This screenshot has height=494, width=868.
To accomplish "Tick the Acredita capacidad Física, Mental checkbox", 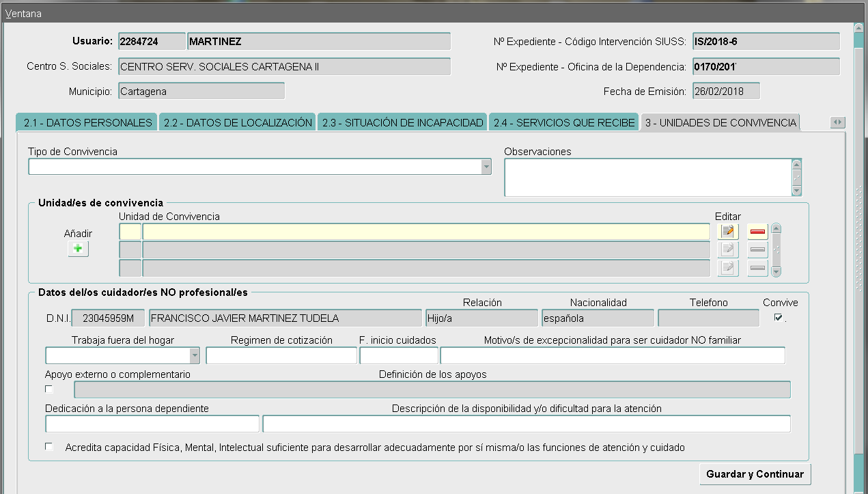I will click(49, 447).
